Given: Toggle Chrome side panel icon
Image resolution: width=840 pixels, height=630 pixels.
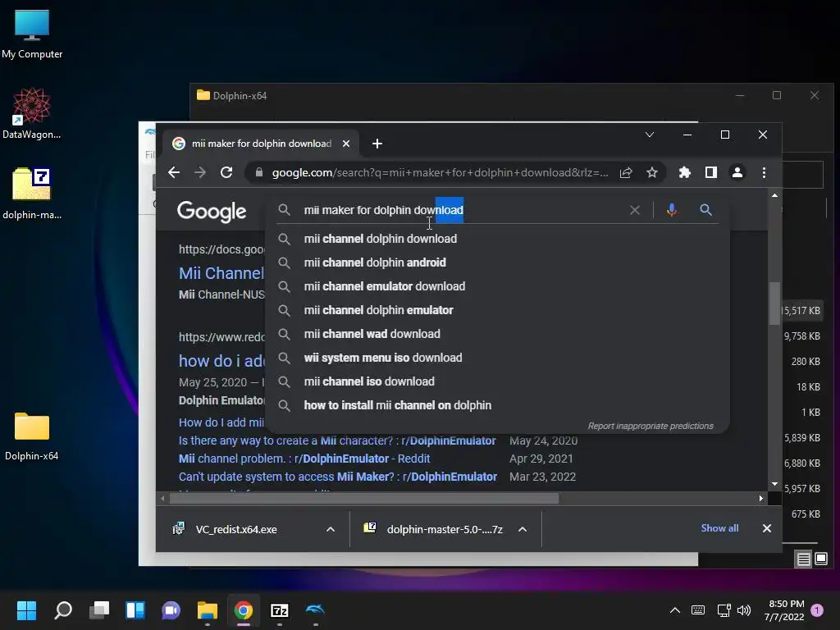Looking at the screenshot, I should [711, 172].
